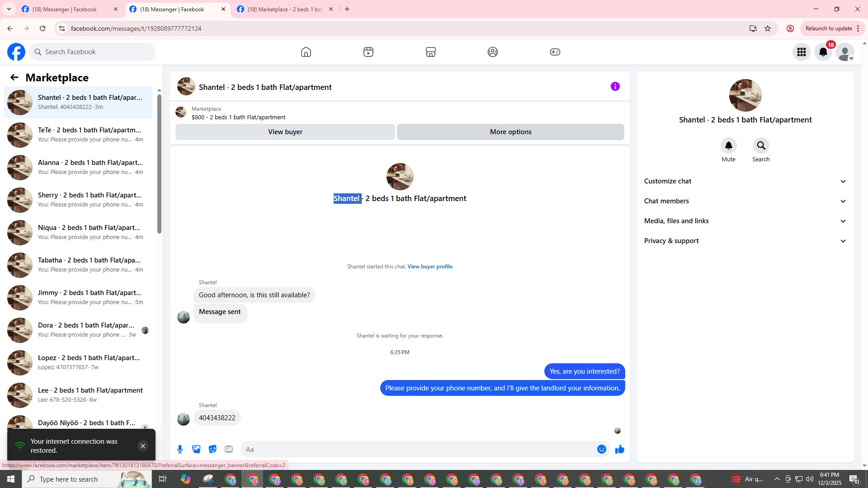Click the message input field
868x488 pixels.
(x=418, y=449)
